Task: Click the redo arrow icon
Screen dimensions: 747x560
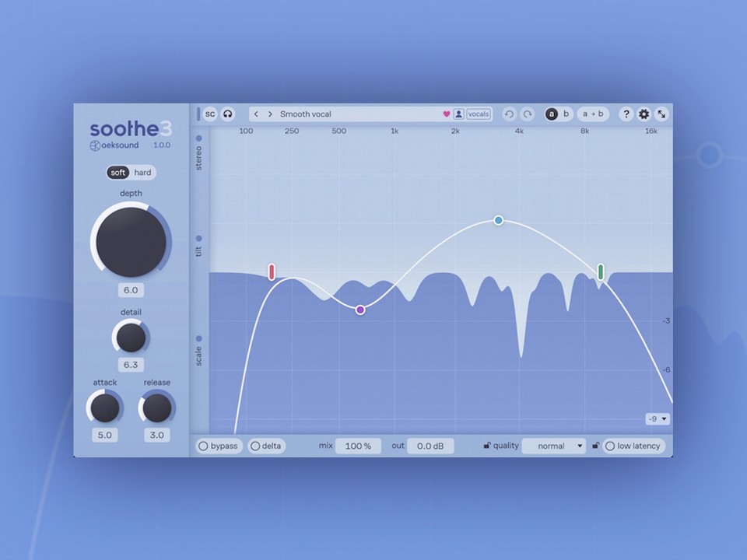Action: [x=528, y=114]
